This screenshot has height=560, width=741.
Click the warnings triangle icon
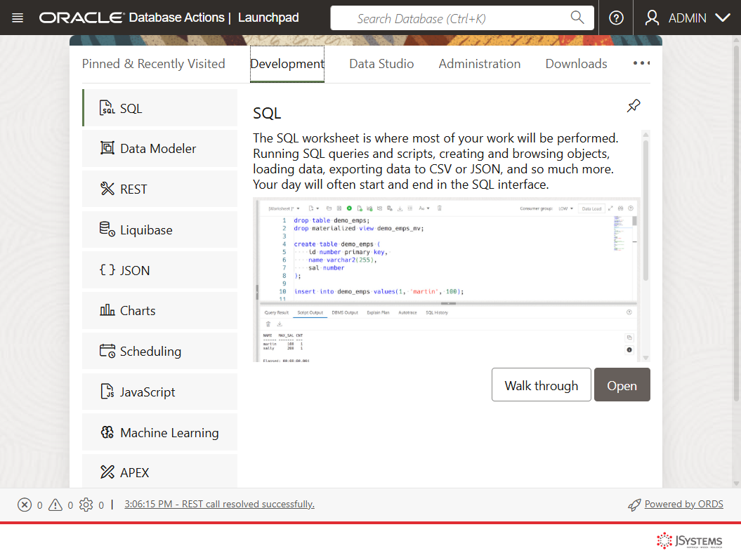55,505
